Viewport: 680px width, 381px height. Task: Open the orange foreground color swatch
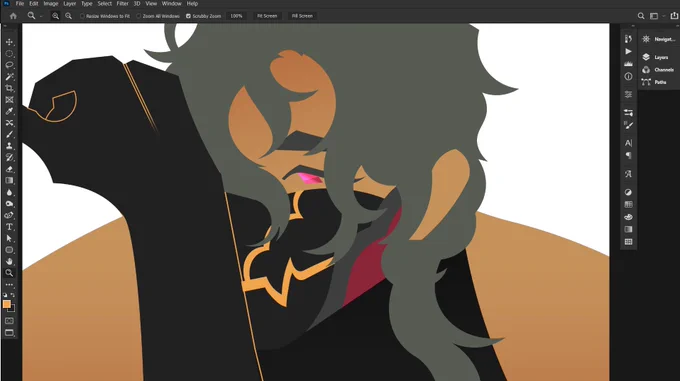[7, 304]
